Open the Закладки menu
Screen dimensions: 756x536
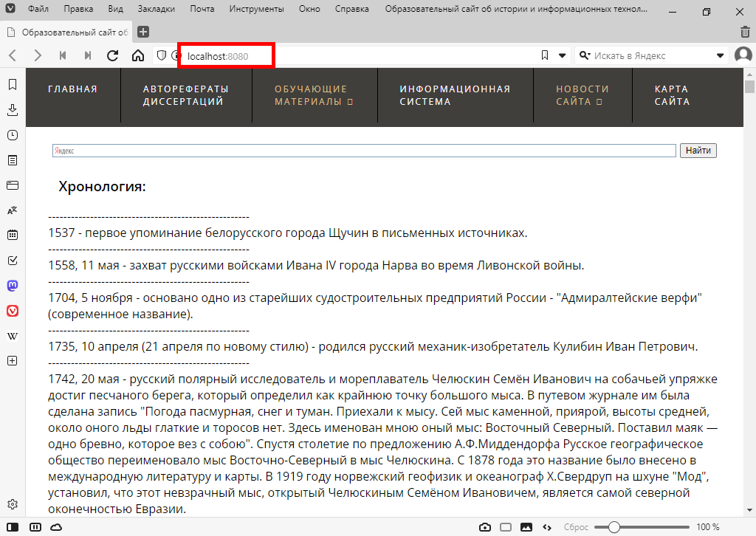157,10
